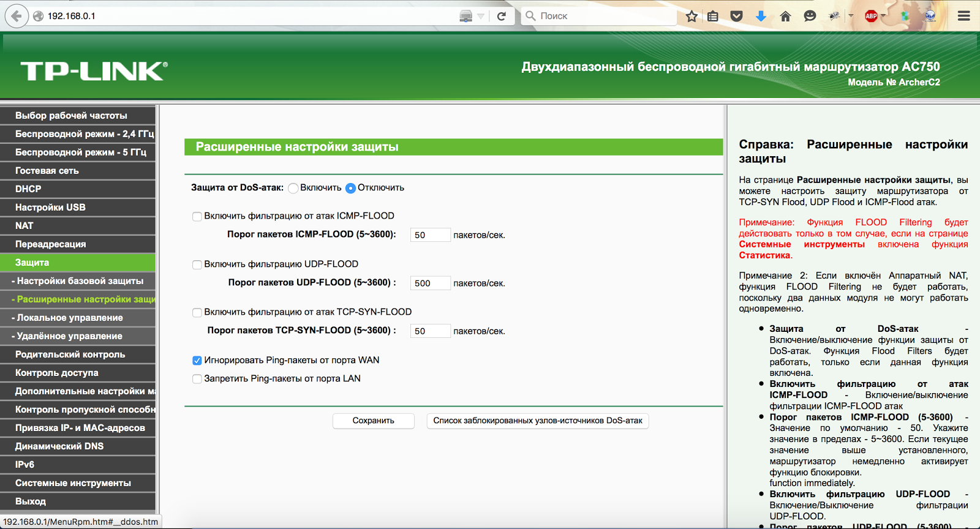Select the Защита menu item

78,262
